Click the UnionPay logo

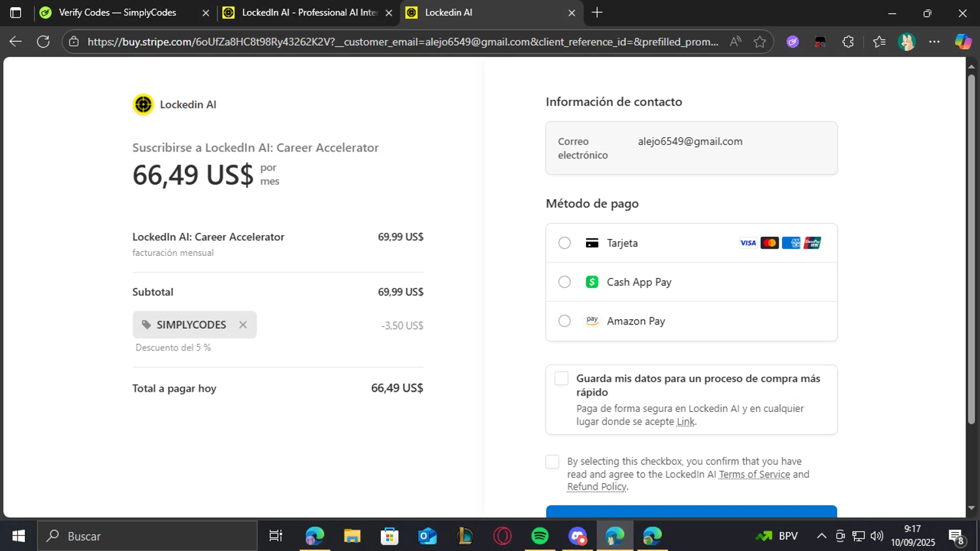pyautogui.click(x=813, y=243)
